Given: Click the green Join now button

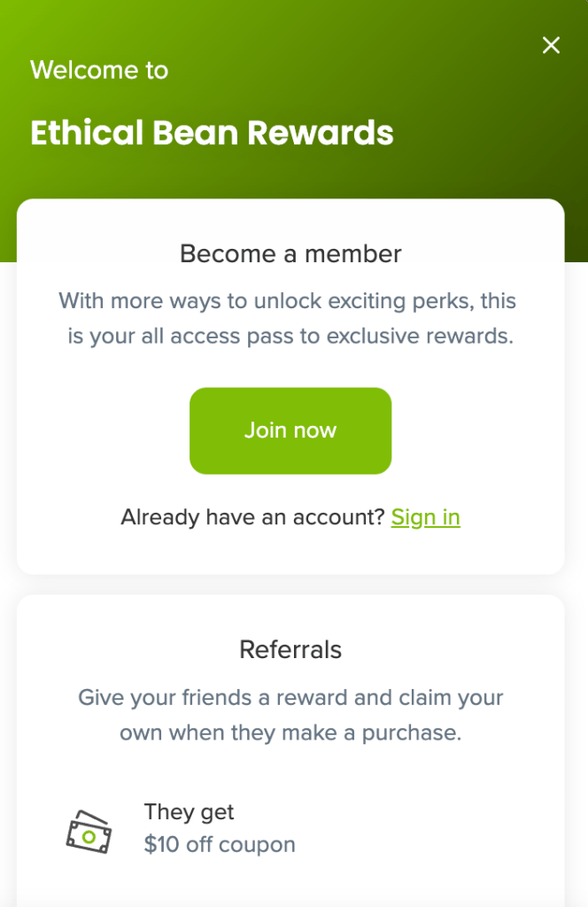Looking at the screenshot, I should tap(290, 430).
